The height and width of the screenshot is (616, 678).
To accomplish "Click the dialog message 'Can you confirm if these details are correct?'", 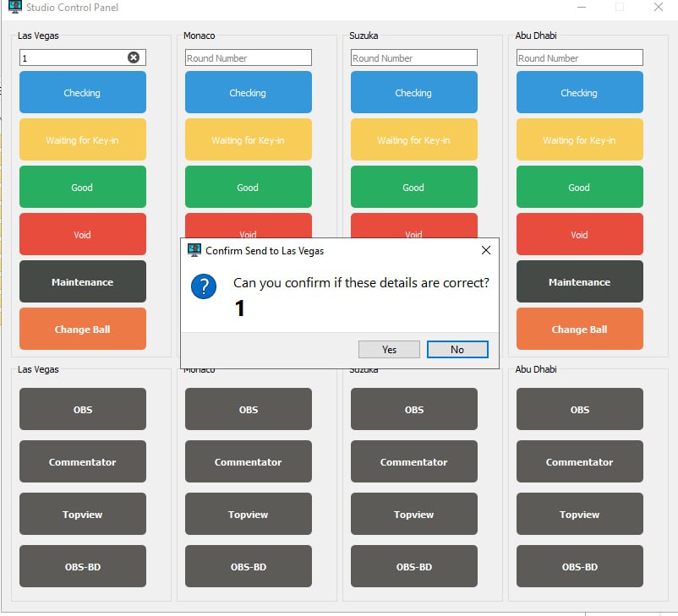I will click(x=361, y=282).
